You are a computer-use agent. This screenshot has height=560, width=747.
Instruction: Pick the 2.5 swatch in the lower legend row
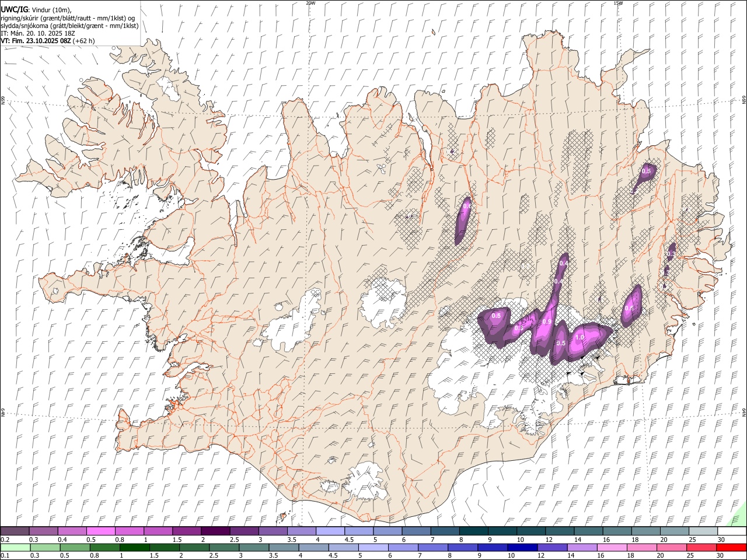(224, 548)
